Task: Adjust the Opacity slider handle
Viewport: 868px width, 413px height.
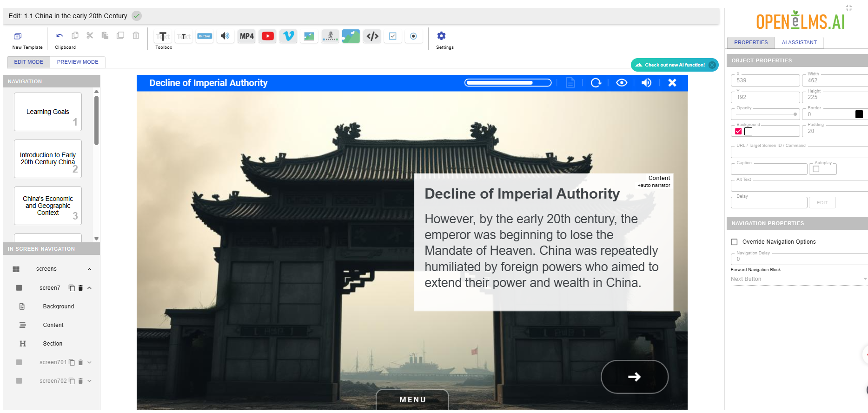Action: click(x=795, y=114)
